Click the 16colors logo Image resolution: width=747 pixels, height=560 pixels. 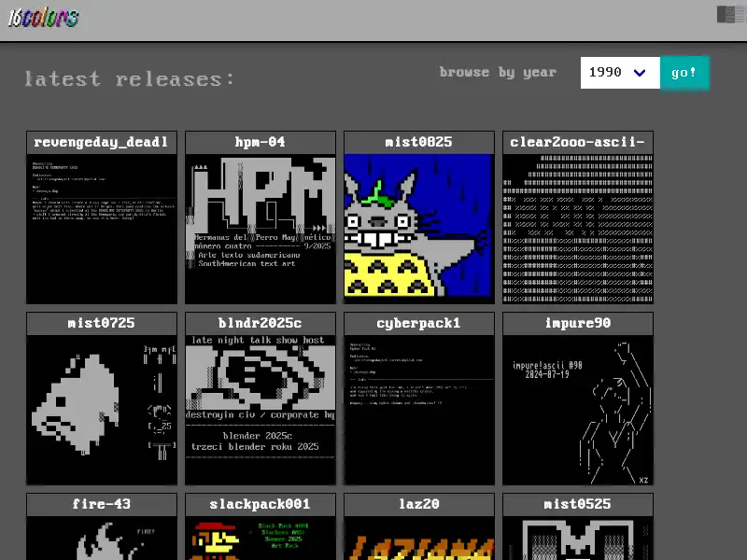coord(43,18)
